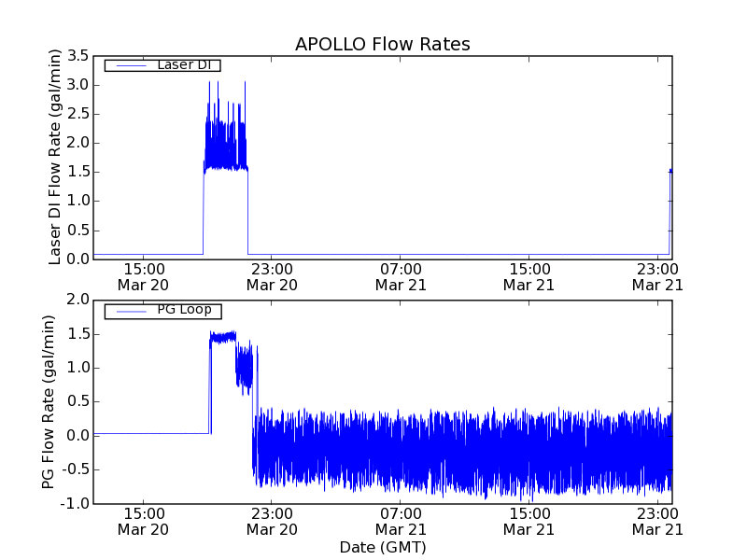Click the 1.0 tick on Laser DI axis

tap(78, 201)
